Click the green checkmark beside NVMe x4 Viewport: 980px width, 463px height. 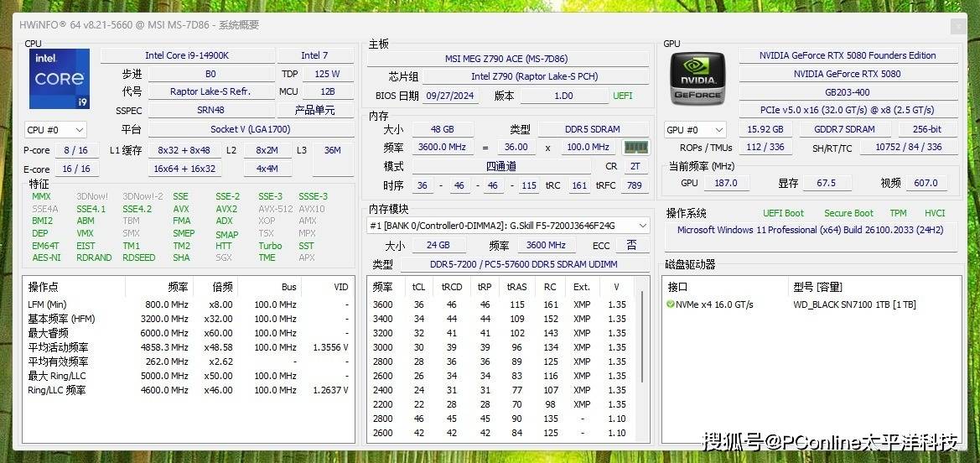(671, 304)
